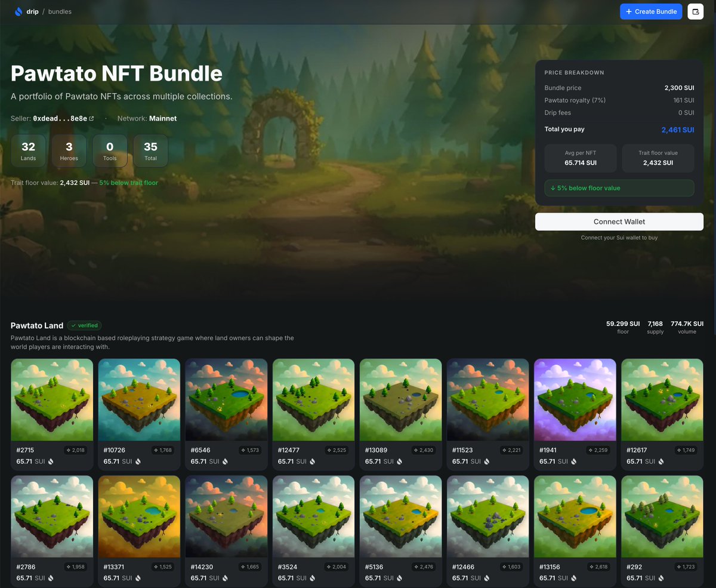Click rarity rank badge 2,618 on #13156
This screenshot has height=588, width=716.
click(599, 567)
